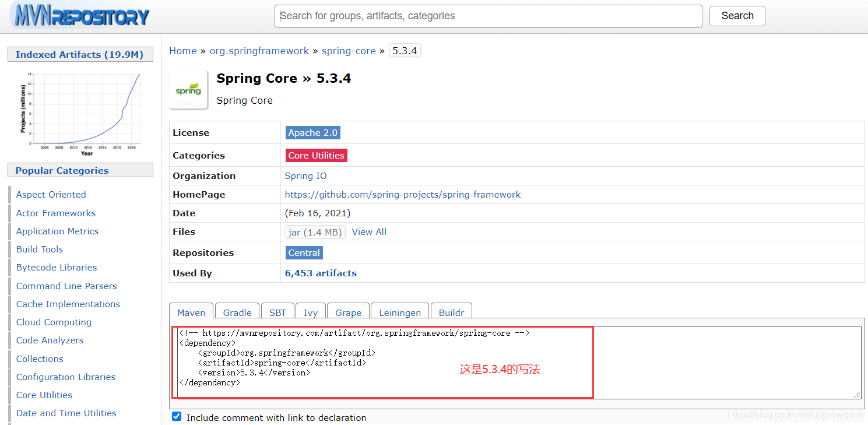Open org.springframework breadcrumb link

(259, 51)
